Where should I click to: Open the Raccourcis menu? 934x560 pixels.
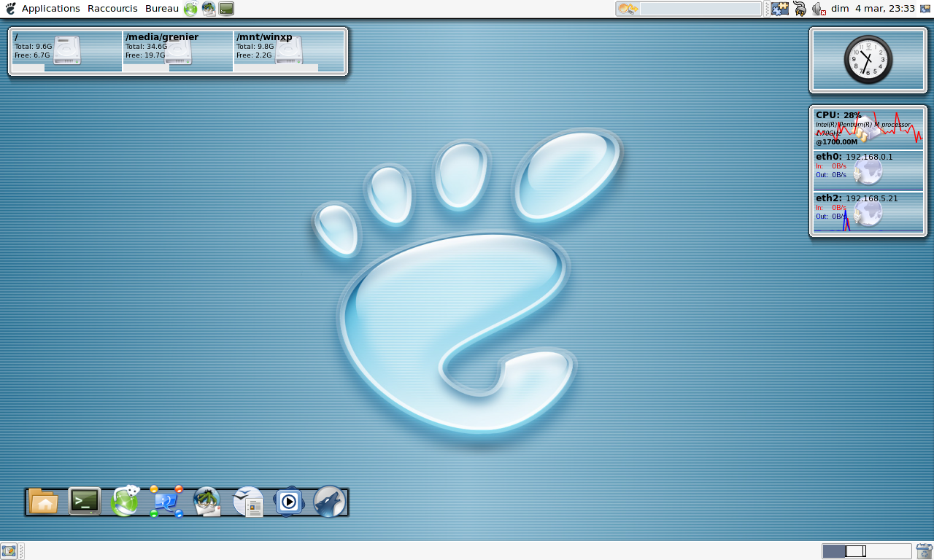click(112, 8)
